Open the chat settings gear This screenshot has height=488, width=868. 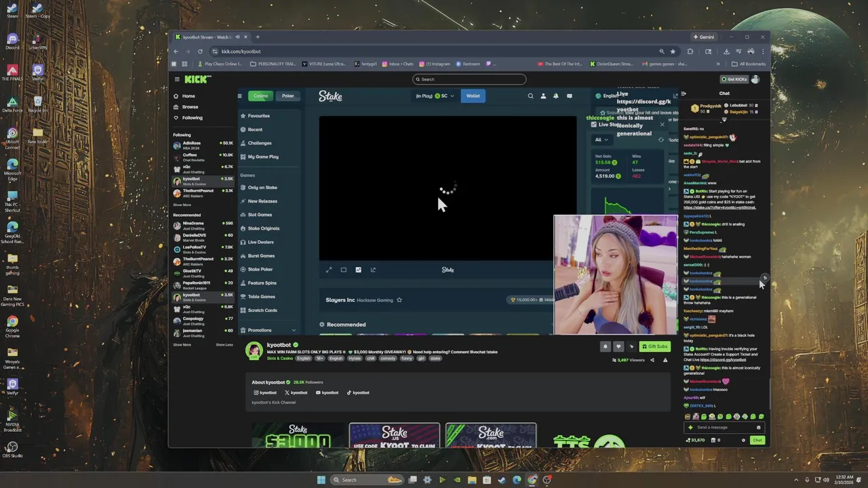pos(743,441)
